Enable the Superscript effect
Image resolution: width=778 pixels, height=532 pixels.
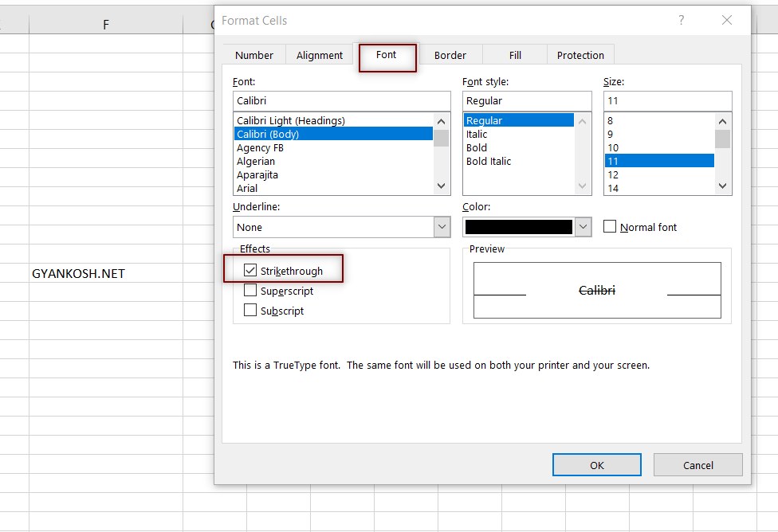(250, 291)
